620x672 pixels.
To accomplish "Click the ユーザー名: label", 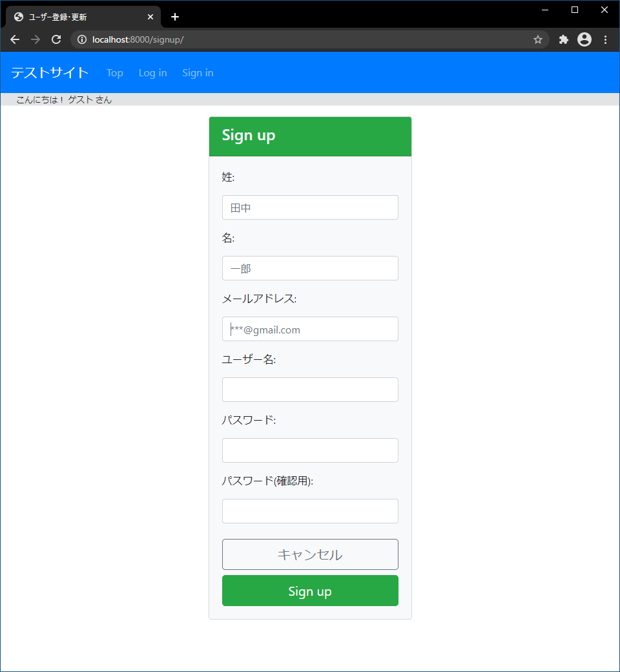I will click(249, 359).
